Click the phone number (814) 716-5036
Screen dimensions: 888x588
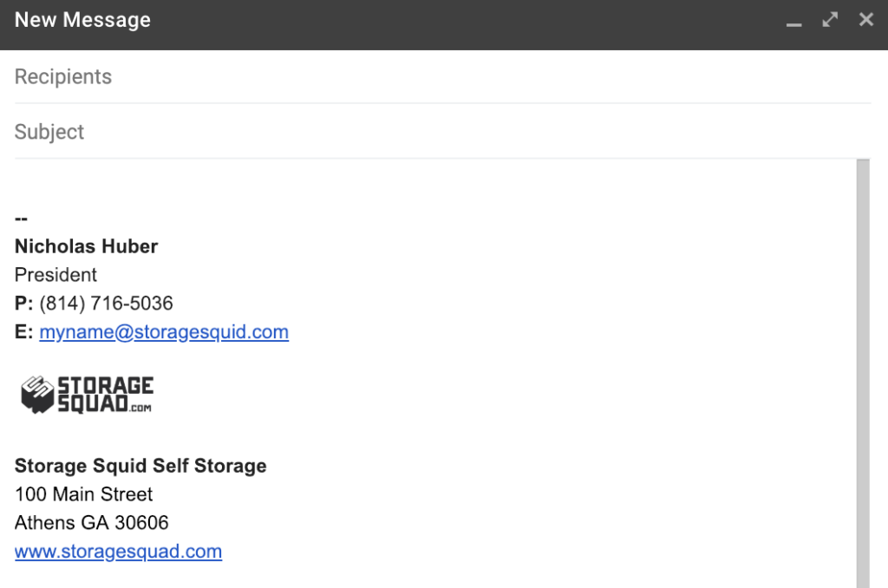(x=106, y=304)
